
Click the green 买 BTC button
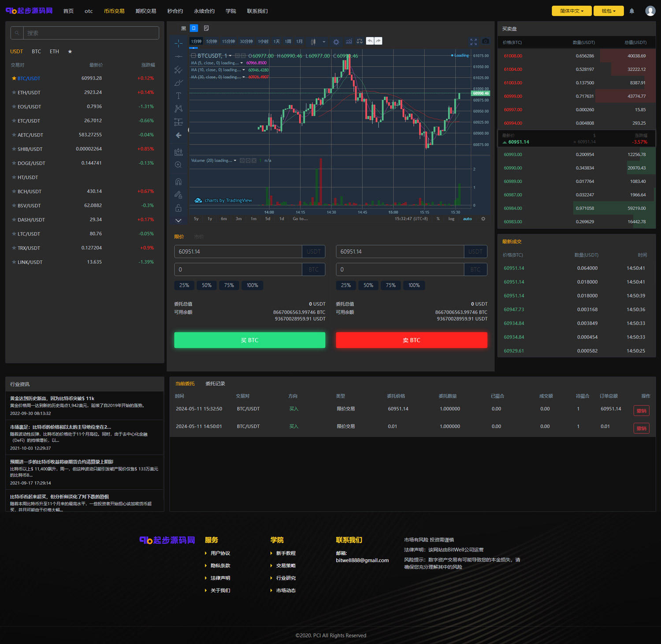pos(249,340)
